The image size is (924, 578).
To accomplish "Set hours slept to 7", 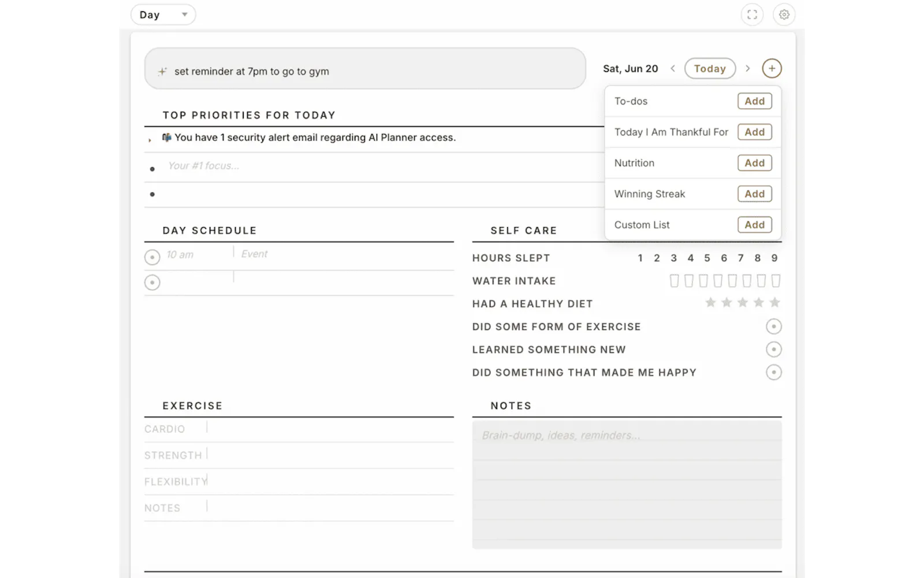I will tap(740, 258).
